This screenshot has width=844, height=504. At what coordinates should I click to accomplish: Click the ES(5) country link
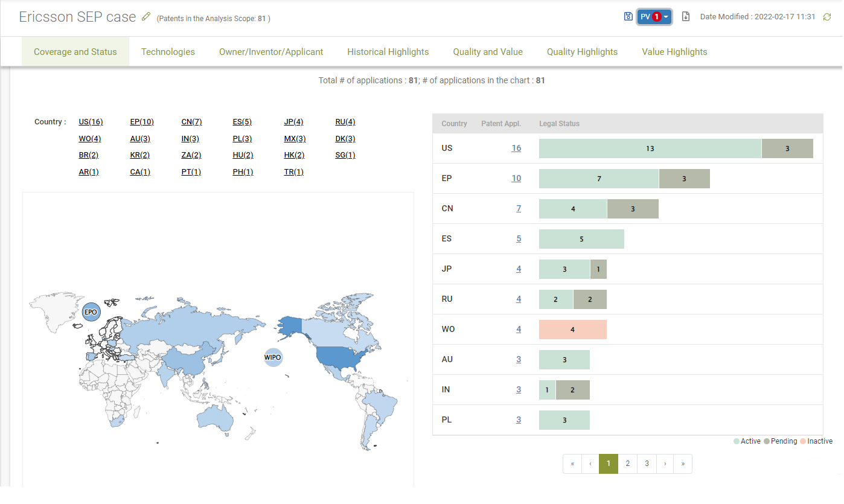(242, 122)
